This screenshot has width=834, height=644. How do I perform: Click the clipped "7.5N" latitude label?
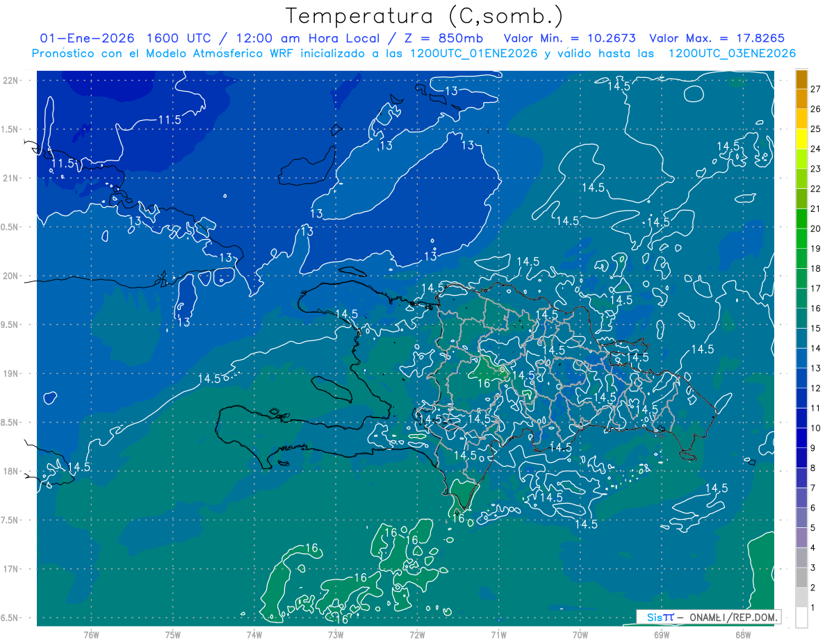(x=10, y=520)
